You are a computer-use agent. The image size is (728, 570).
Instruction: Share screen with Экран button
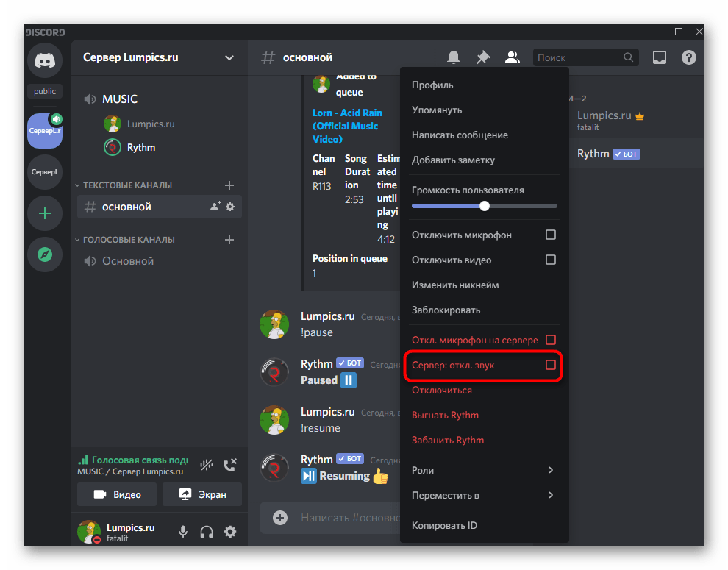point(202,494)
